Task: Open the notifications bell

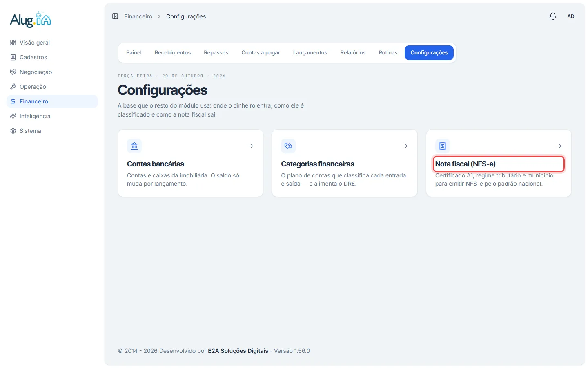Action: tap(553, 16)
